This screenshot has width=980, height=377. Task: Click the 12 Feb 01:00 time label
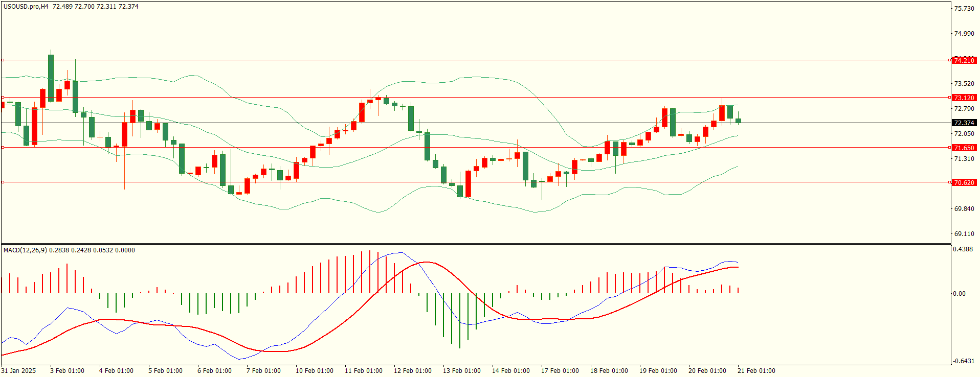[413, 371]
